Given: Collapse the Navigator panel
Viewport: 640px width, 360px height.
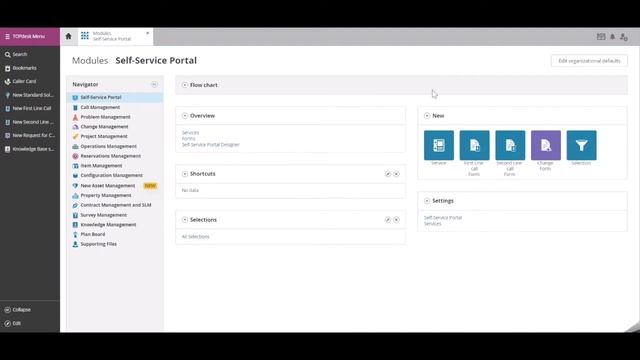Looking at the screenshot, I should 154,84.
